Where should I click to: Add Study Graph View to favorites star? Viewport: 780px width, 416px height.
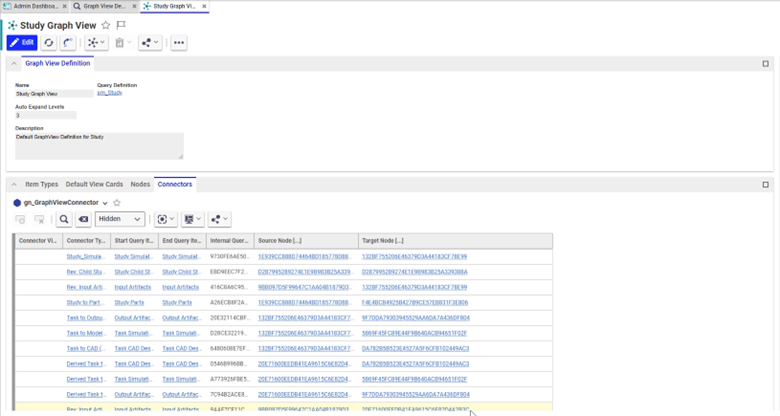pyautogui.click(x=106, y=25)
